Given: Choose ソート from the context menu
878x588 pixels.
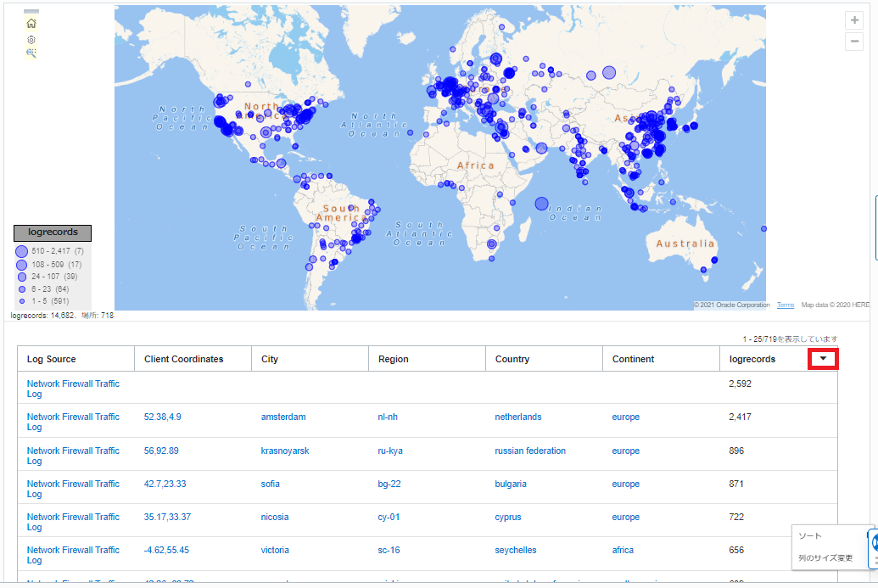Looking at the screenshot, I should tap(810, 536).
